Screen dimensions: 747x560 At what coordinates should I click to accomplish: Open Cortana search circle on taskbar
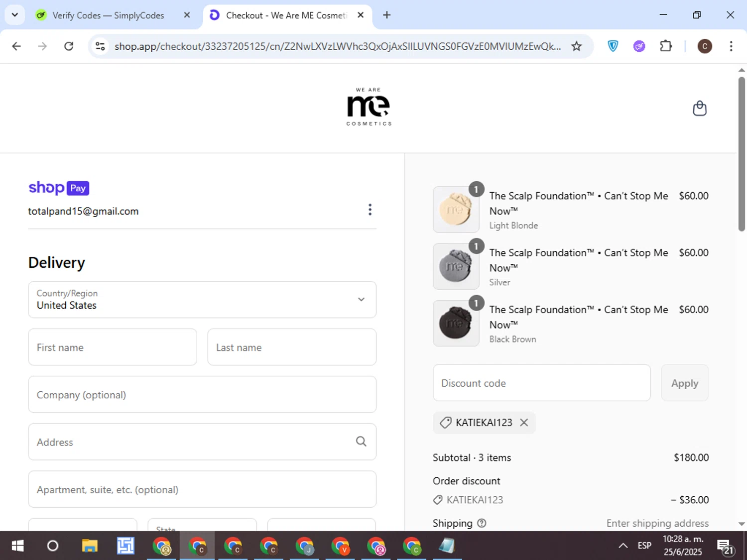(x=52, y=546)
